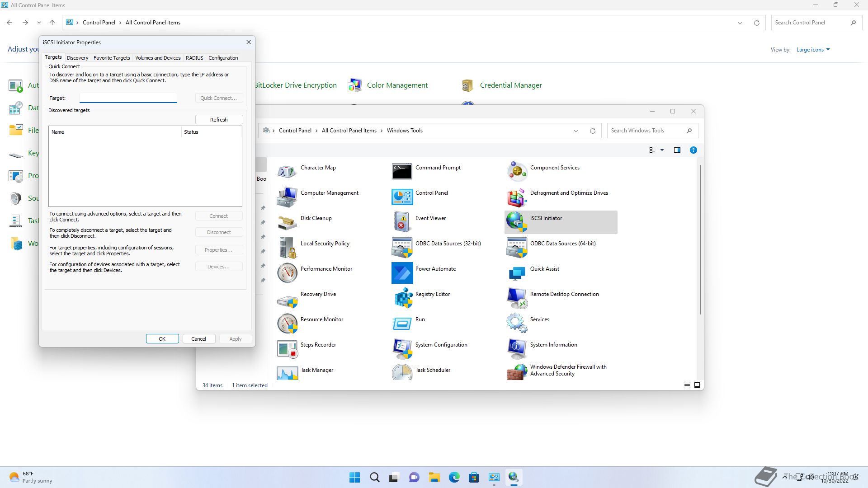The image size is (868, 488).
Task: Launch Performance Monitor
Action: click(287, 272)
